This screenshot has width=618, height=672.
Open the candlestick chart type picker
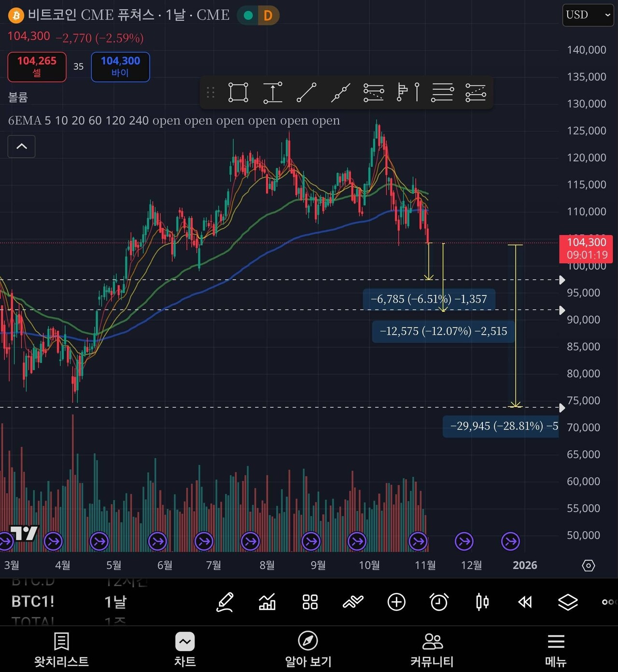pyautogui.click(x=482, y=602)
